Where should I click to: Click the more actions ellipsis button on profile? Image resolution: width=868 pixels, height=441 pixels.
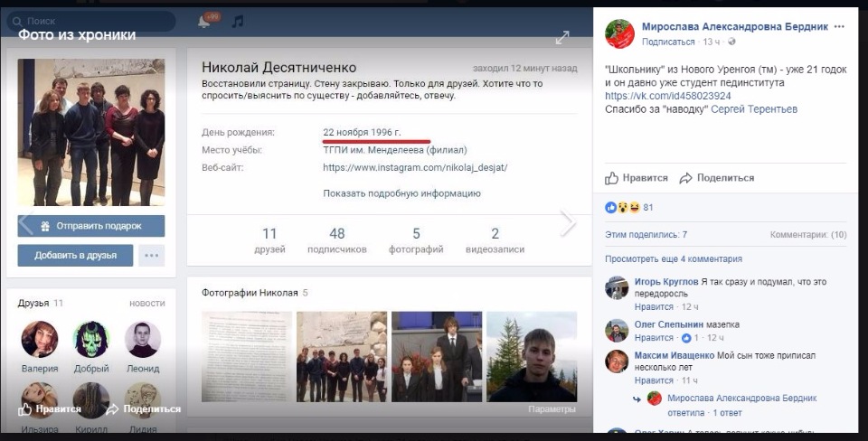[x=151, y=256]
